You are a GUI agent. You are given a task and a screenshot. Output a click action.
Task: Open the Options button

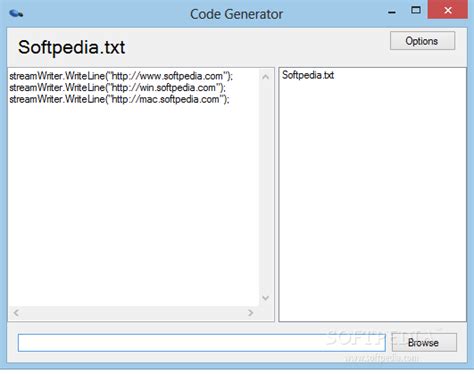422,41
